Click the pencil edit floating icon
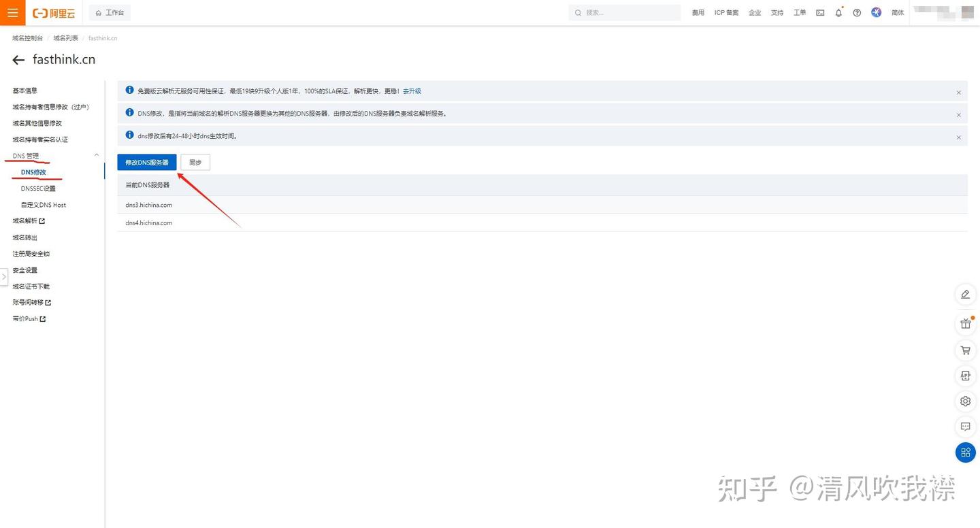 (x=965, y=294)
